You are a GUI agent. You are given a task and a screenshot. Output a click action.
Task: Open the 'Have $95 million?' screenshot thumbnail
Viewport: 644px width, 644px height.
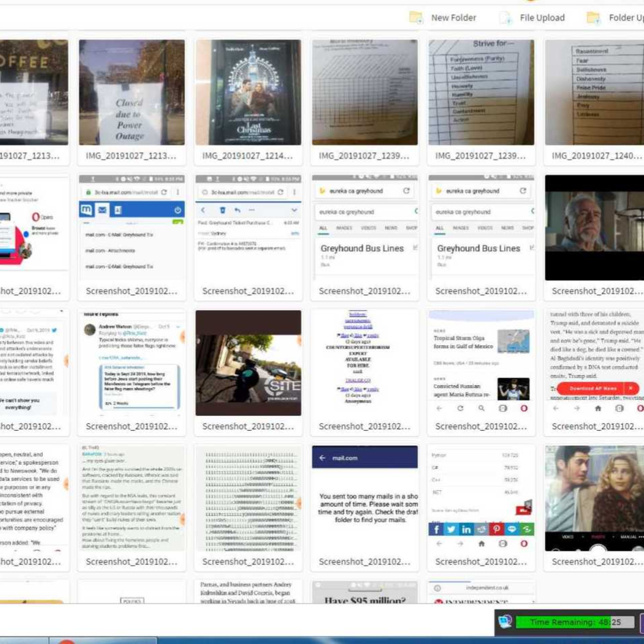tap(365, 592)
